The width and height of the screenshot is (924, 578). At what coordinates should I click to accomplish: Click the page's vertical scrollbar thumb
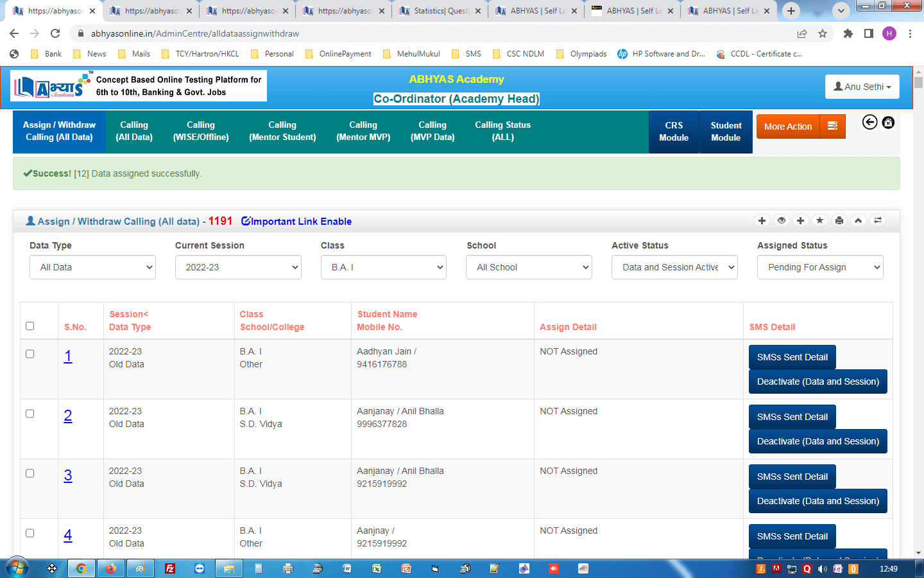918,82
